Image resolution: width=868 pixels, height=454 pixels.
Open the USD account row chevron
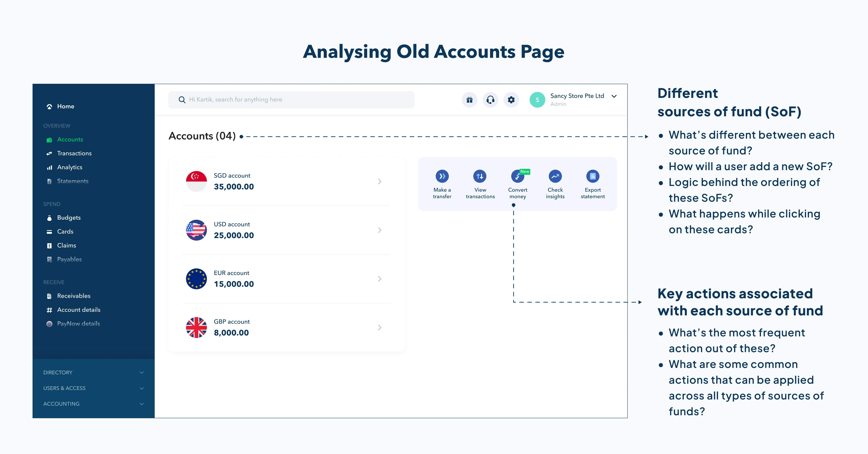tap(379, 230)
